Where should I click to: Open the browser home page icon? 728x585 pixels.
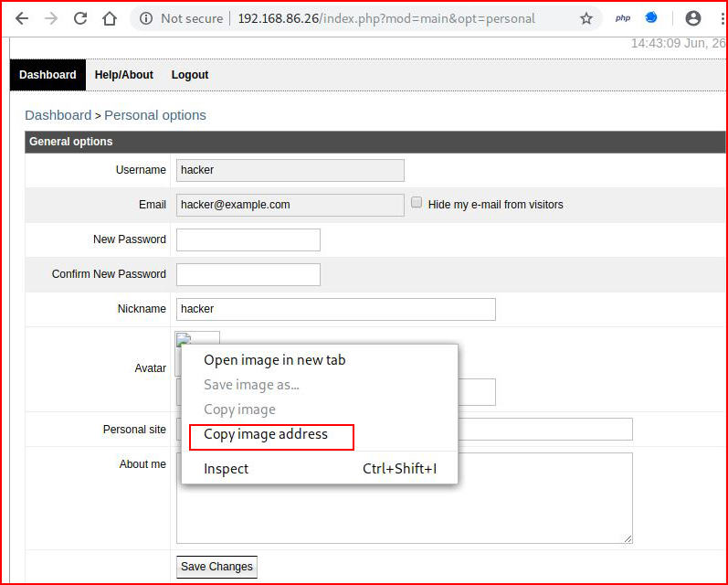[x=110, y=18]
